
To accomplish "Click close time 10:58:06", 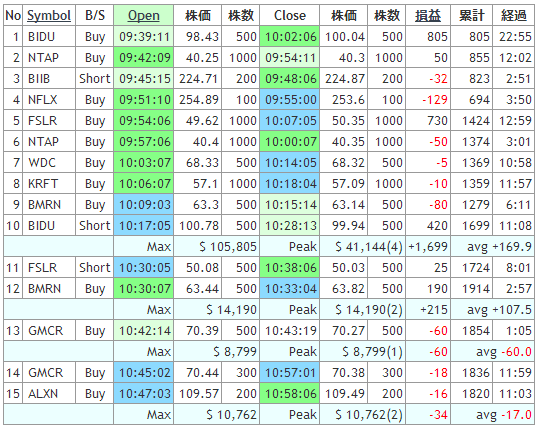I will coord(290,394).
